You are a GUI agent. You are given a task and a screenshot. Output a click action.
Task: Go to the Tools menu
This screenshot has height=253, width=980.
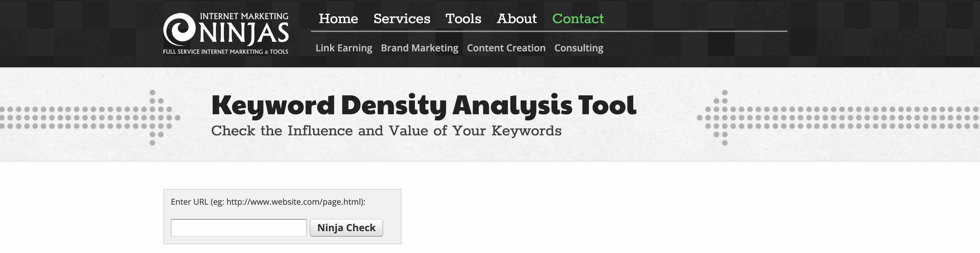[x=463, y=19]
